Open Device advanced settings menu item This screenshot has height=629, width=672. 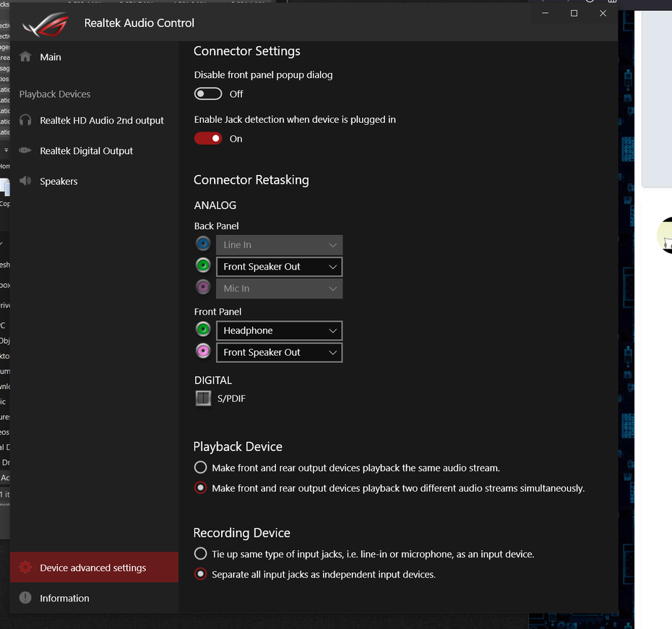click(94, 568)
